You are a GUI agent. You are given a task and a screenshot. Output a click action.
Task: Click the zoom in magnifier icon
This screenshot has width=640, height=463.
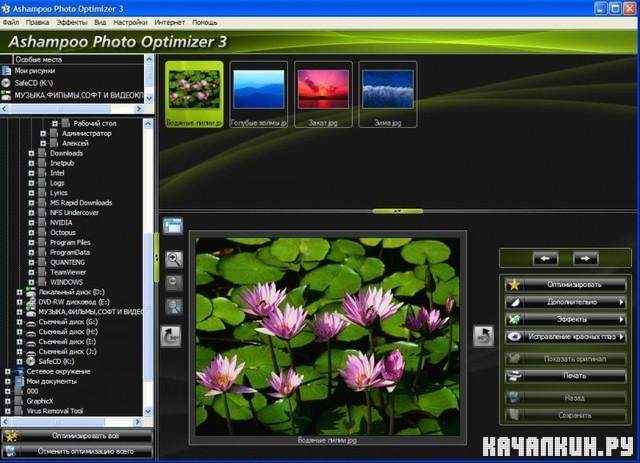pos(174,259)
